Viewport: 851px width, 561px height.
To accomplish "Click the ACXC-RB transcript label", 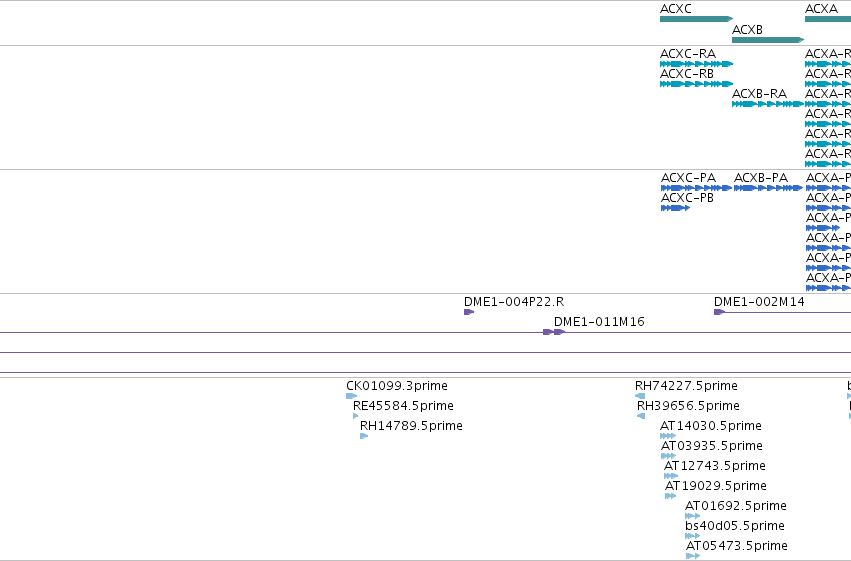I will [687, 74].
